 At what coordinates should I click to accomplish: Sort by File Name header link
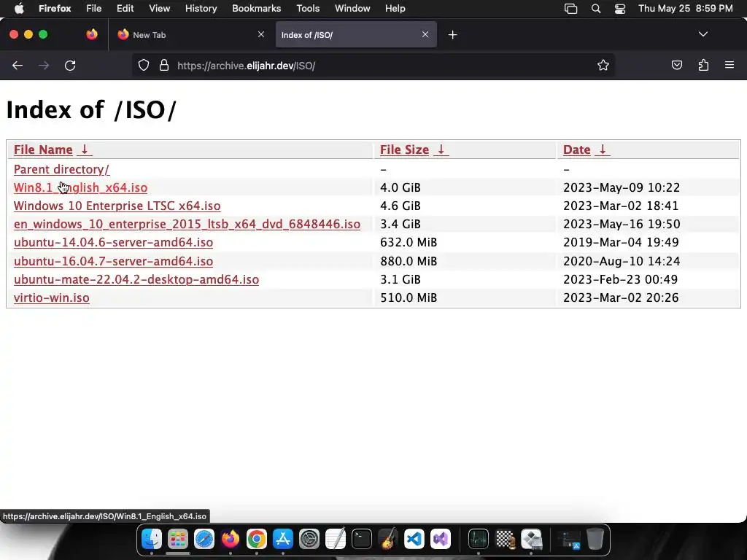43,149
